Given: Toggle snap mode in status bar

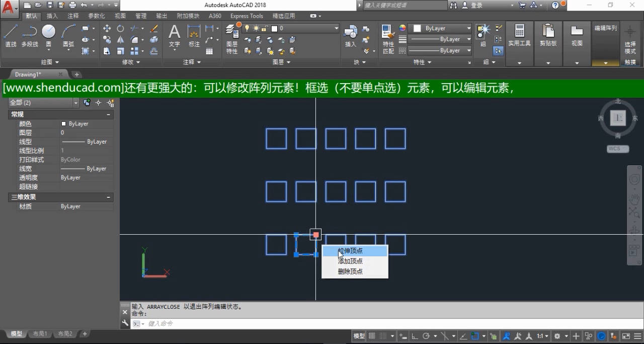Looking at the screenshot, I should point(383,336).
